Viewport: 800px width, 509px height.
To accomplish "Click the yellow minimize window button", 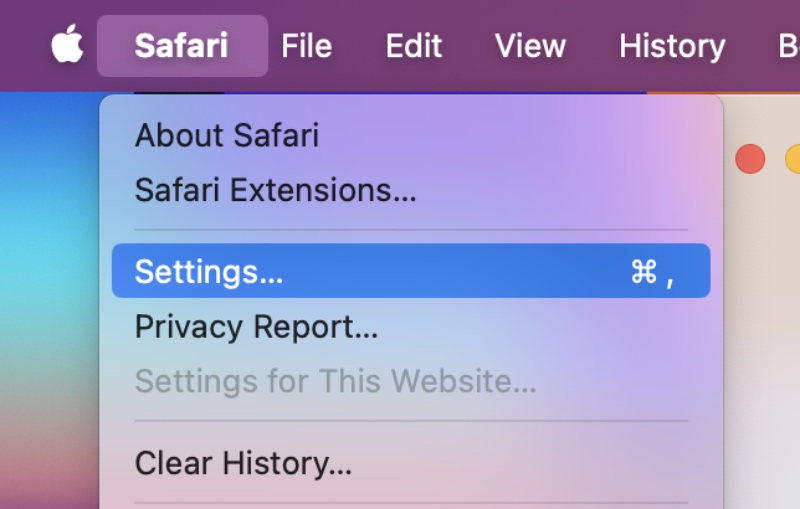I will click(794, 158).
